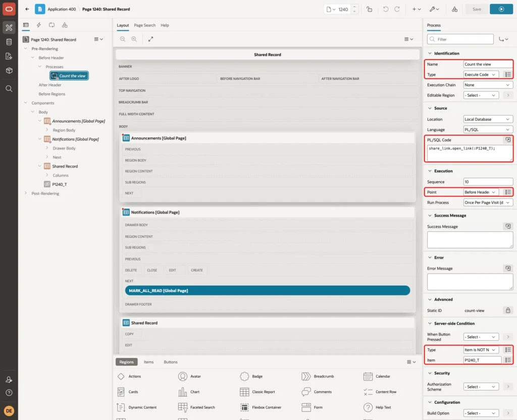This screenshot has width=517, height=420.
Task: Switch to Dynamic Actions lightning tab
Action: tap(38, 25)
